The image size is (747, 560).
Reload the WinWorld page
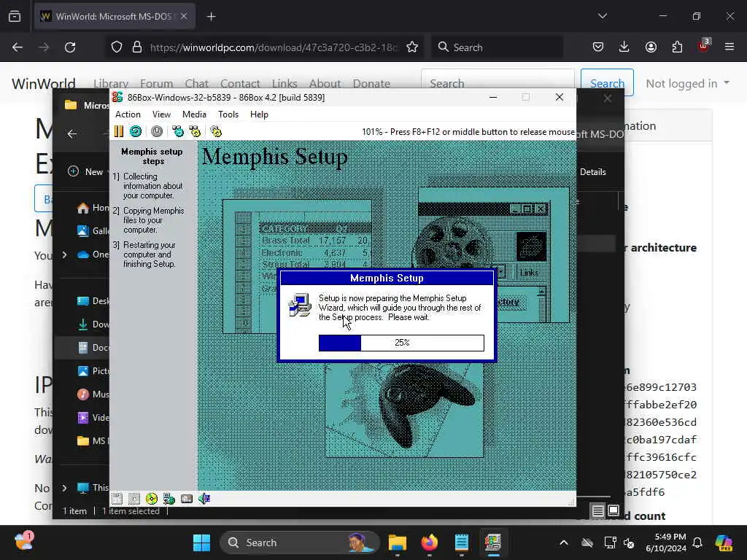click(x=70, y=47)
